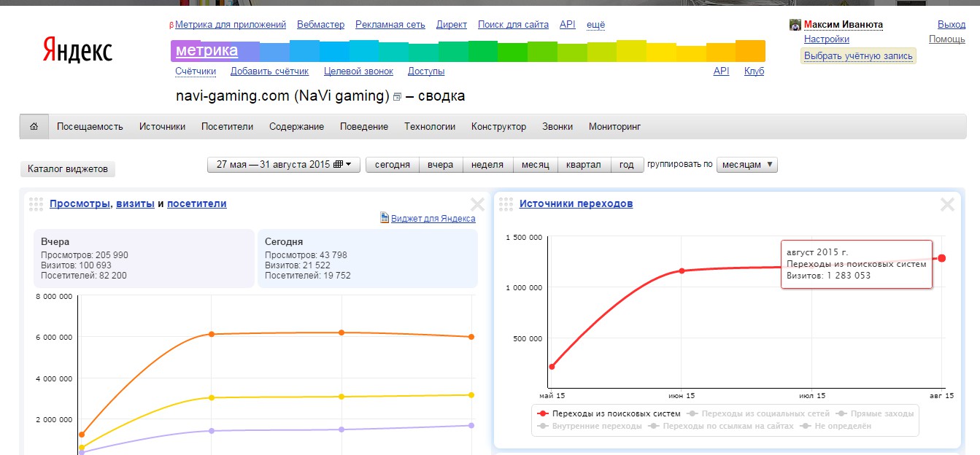Grab the drag handle of Источники переходов widget
This screenshot has width=980, height=455.
[x=506, y=204]
